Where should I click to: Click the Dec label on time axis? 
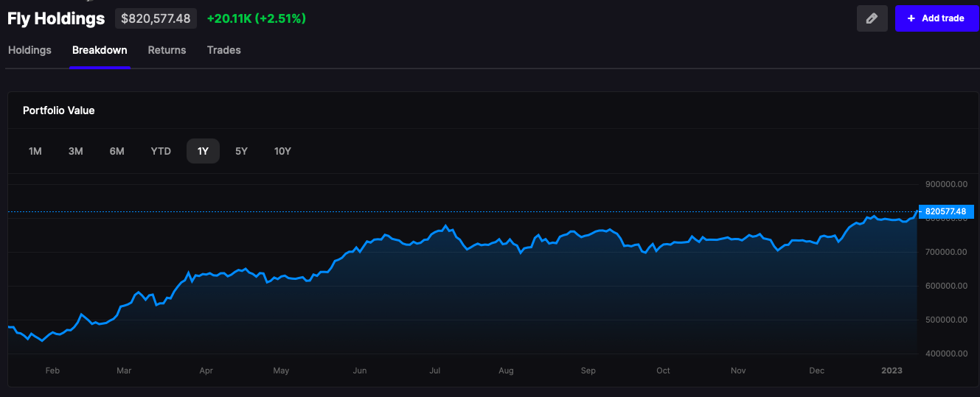pyautogui.click(x=817, y=370)
